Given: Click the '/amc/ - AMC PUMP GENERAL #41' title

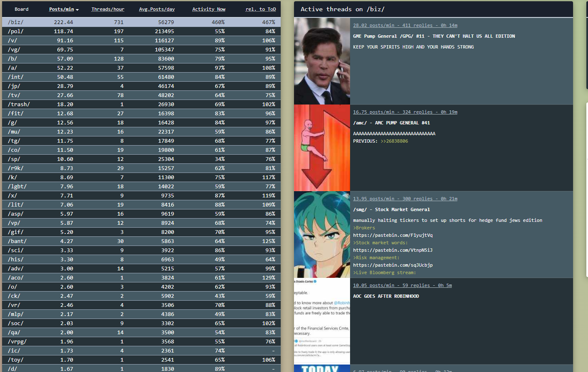Looking at the screenshot, I should pos(392,123).
